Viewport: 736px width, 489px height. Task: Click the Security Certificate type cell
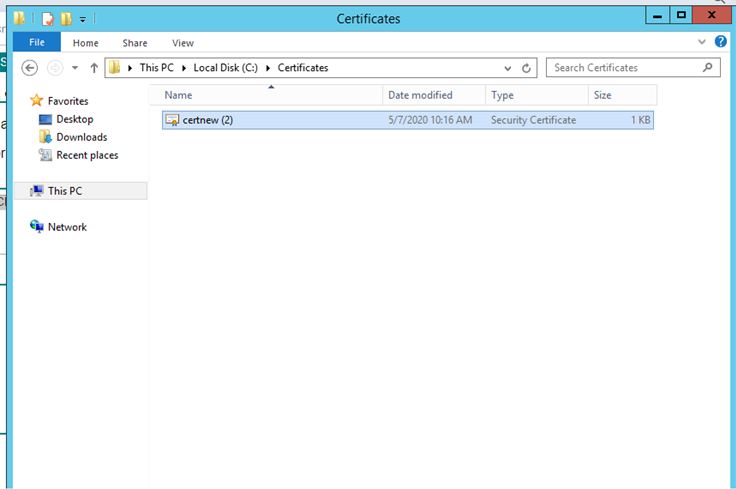pos(533,120)
